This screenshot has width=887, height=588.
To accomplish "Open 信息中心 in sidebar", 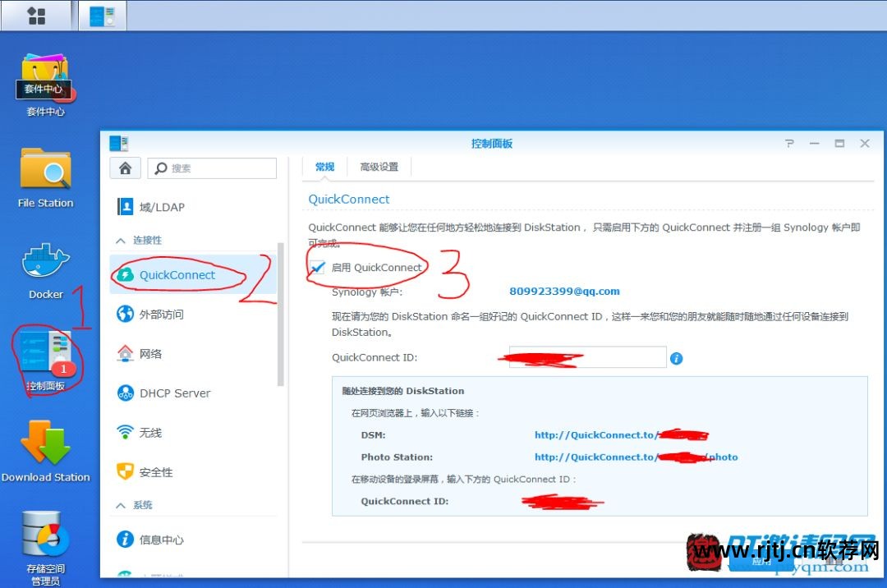I will pyautogui.click(x=192, y=540).
